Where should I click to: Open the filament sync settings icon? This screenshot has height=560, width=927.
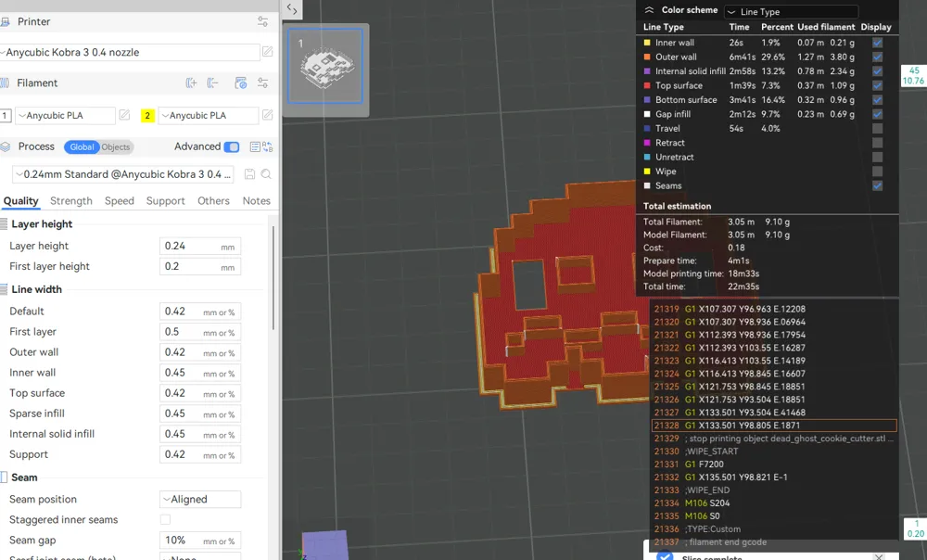pyautogui.click(x=241, y=83)
